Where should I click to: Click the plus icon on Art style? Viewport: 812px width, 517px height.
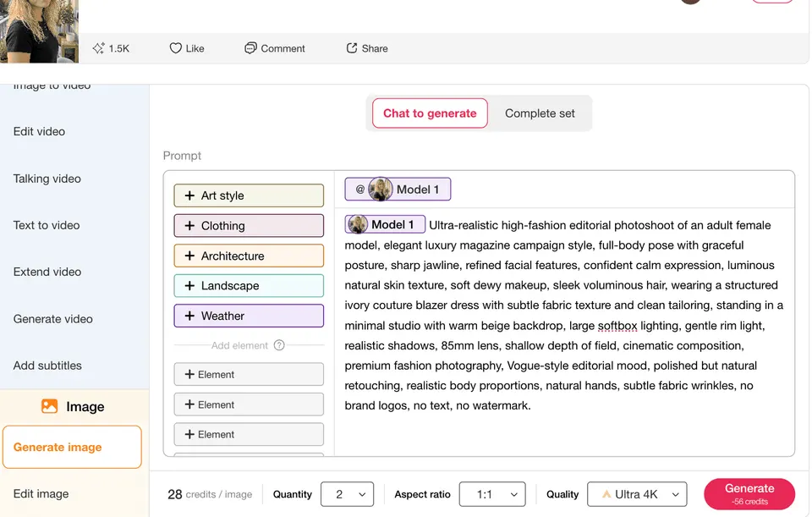click(x=189, y=195)
